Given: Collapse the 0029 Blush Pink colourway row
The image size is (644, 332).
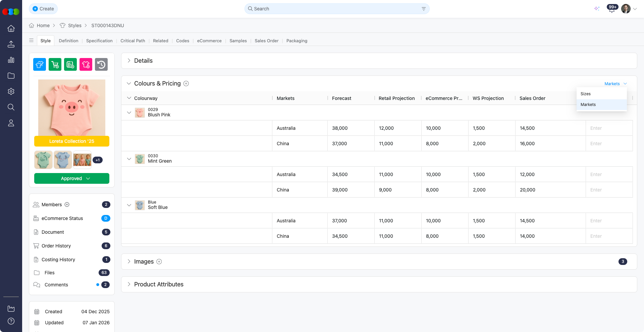Looking at the screenshot, I should point(129,112).
